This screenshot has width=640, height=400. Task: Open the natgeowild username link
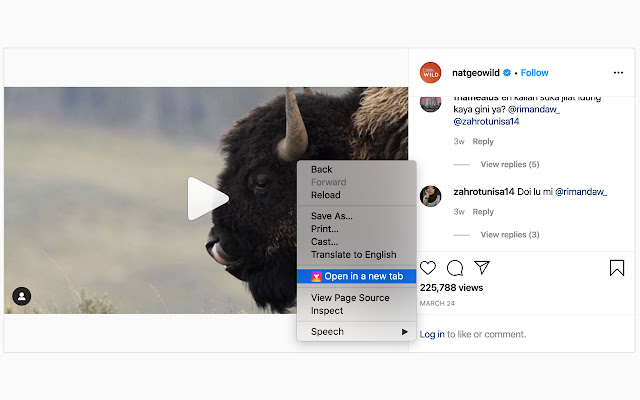[x=476, y=73]
